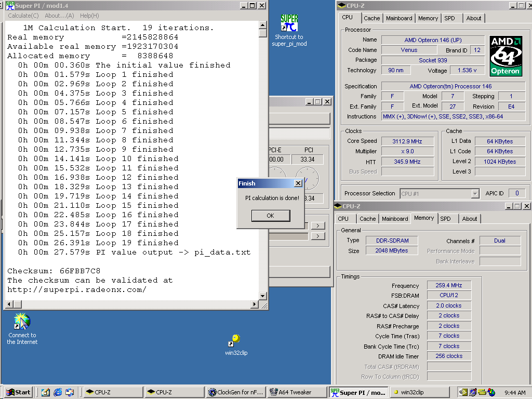Switch to Super PI taskbar button
Viewport: 532px width, 399px height.
(x=358, y=392)
